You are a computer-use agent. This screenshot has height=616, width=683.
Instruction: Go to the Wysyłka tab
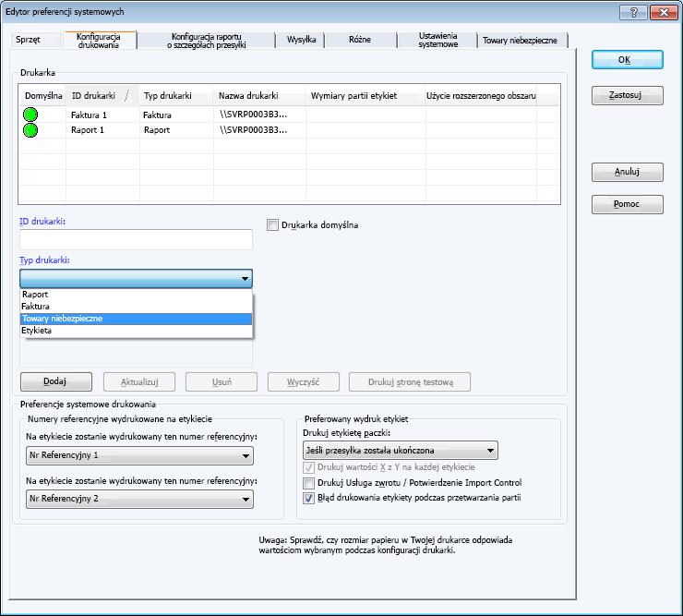click(302, 40)
